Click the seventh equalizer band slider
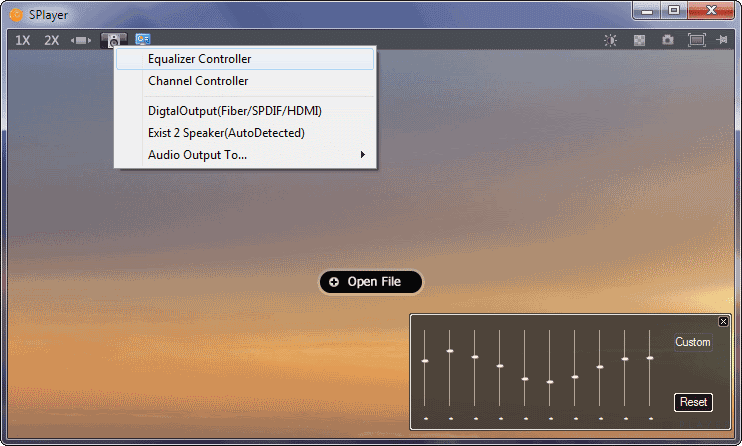Screen dimensions: 742x446 coord(575,377)
